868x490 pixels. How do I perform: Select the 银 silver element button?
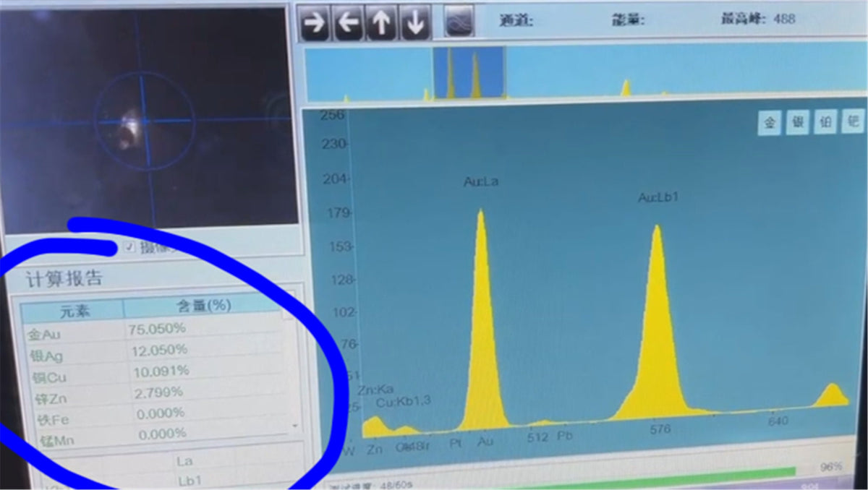(x=797, y=123)
